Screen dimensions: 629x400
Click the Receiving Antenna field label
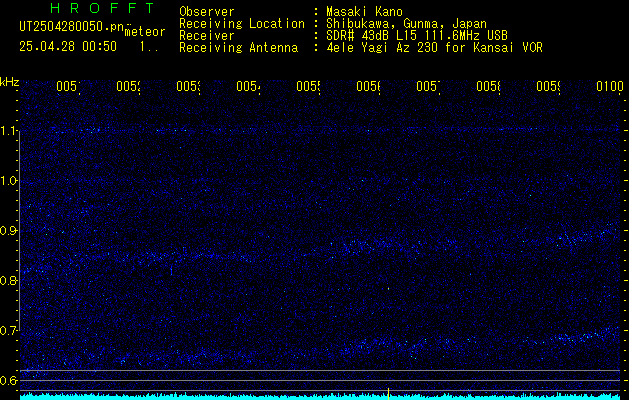[238, 48]
